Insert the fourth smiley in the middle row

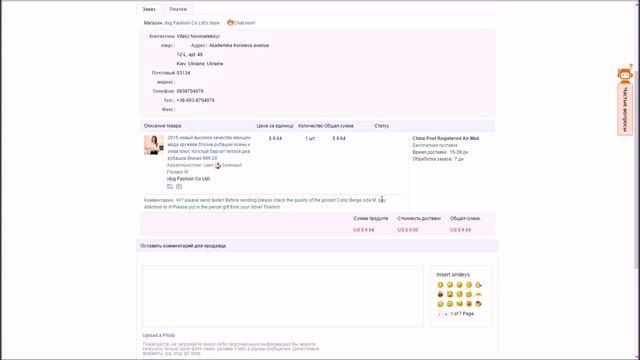pos(469,294)
